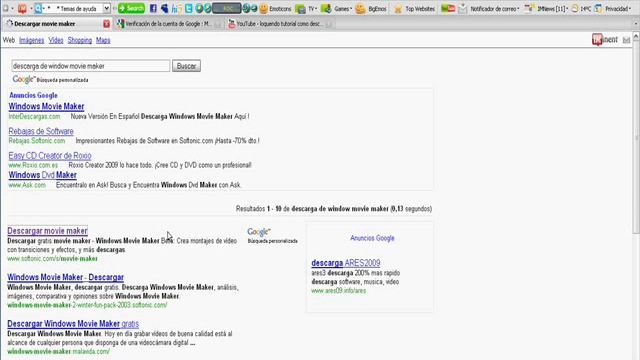Open the Notificador de correo dropdown
Screen dimensions: 640x360
click(x=494, y=9)
